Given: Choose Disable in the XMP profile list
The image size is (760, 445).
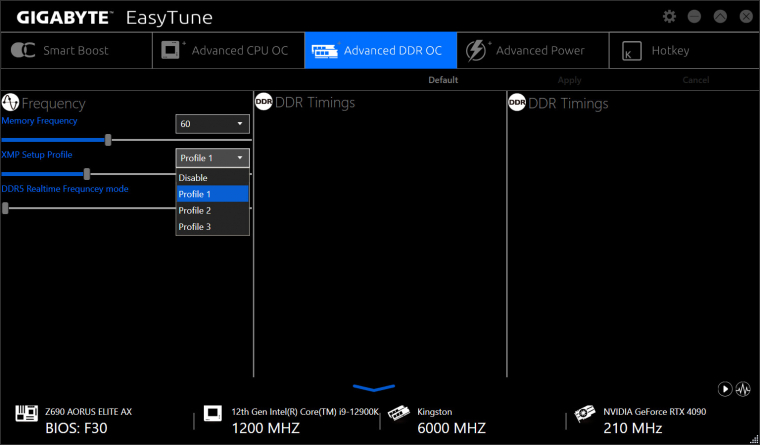Looking at the screenshot, I should click(x=212, y=178).
